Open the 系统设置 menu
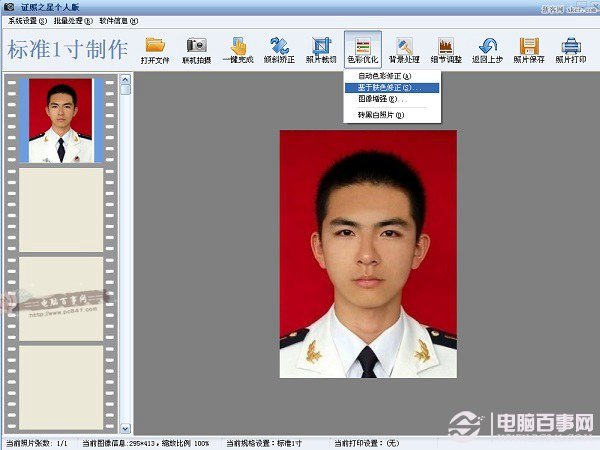Image resolution: width=600 pixels, height=450 pixels. pos(27,21)
